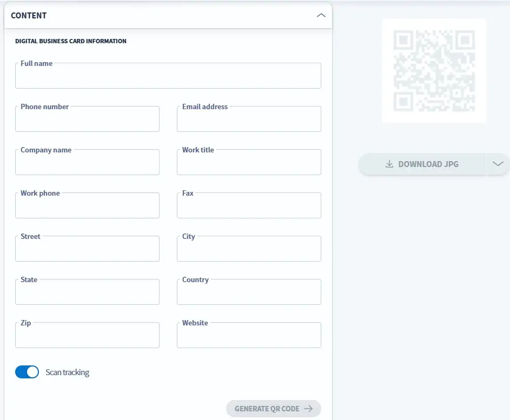This screenshot has width=510, height=420.
Task: Focus the Phone number field
Action: coord(87,119)
